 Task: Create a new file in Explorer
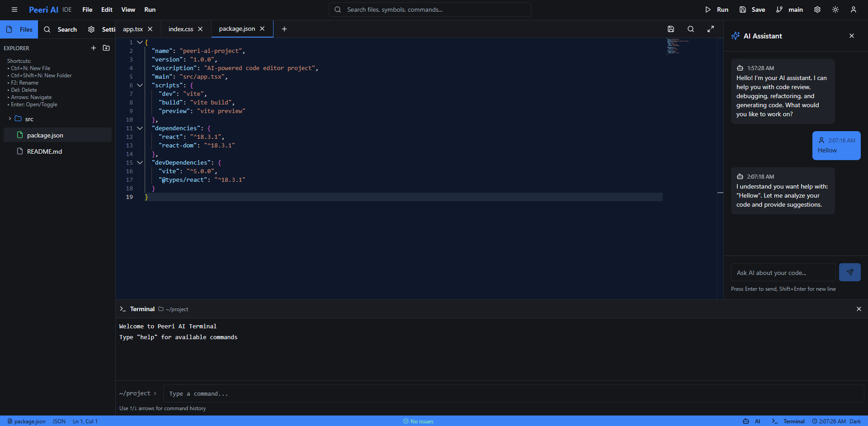(x=94, y=48)
